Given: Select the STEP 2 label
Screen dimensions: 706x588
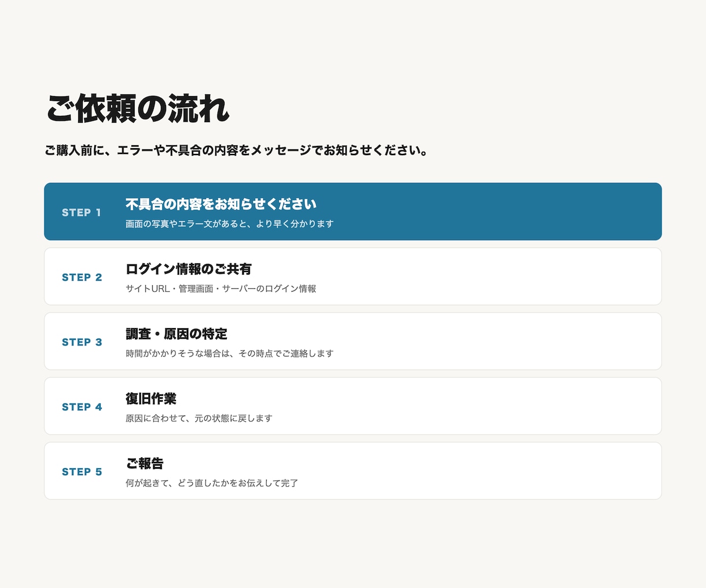Looking at the screenshot, I should click(82, 277).
